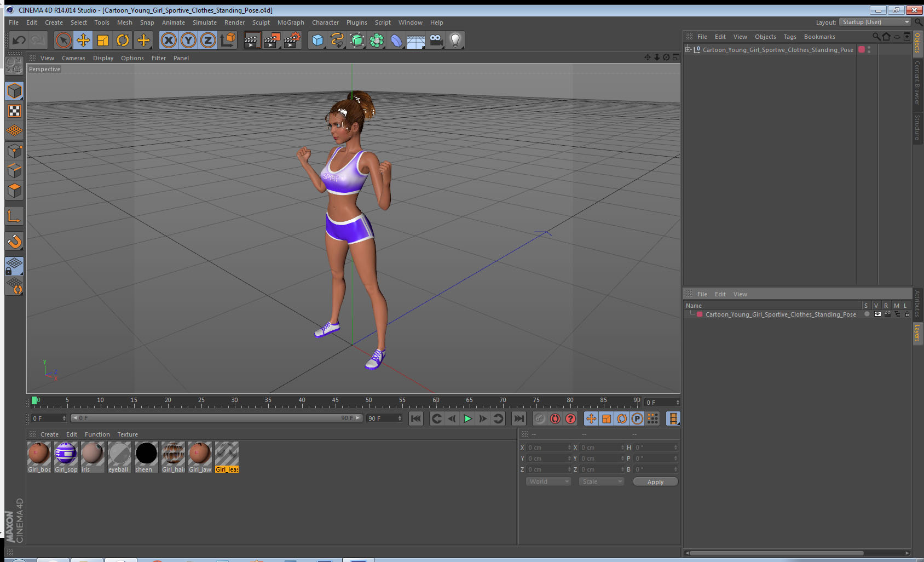Open Material Manager Texture menu
Viewport: 924px width, 562px height.
[128, 434]
